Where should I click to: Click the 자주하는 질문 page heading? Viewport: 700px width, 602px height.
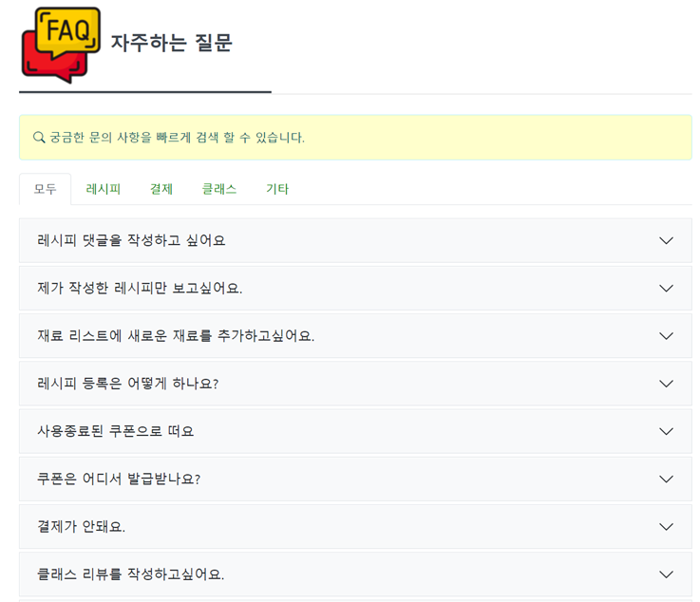point(171,43)
